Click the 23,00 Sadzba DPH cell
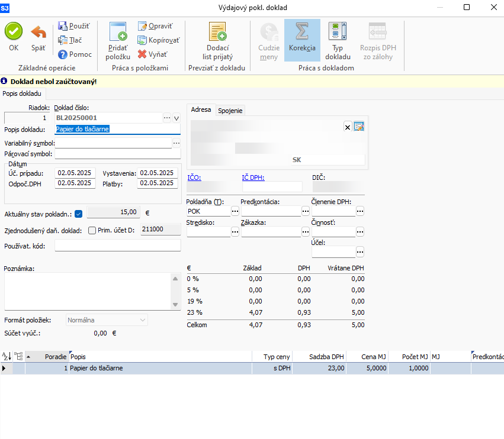The image size is (504, 439). pos(319,368)
